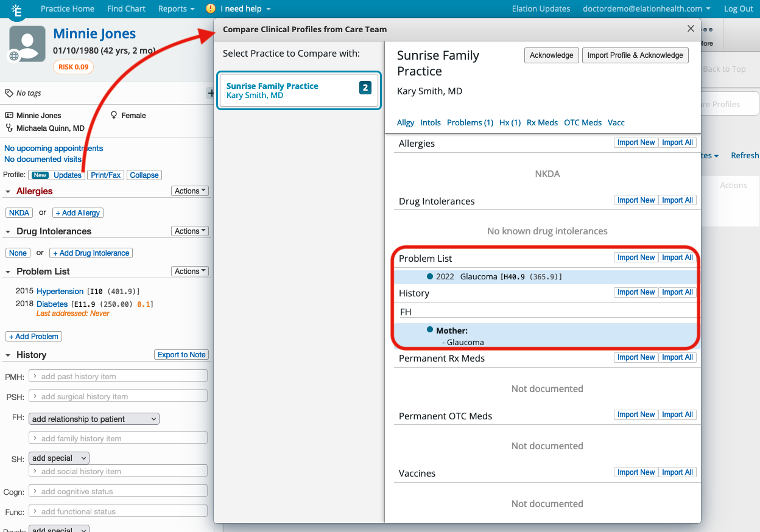The image size is (760, 532).
Task: Open the Actions dropdown for Allergies
Action: 189,191
